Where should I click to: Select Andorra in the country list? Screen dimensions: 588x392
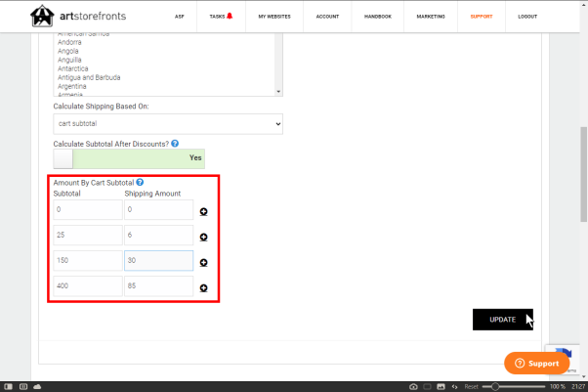[x=69, y=42]
